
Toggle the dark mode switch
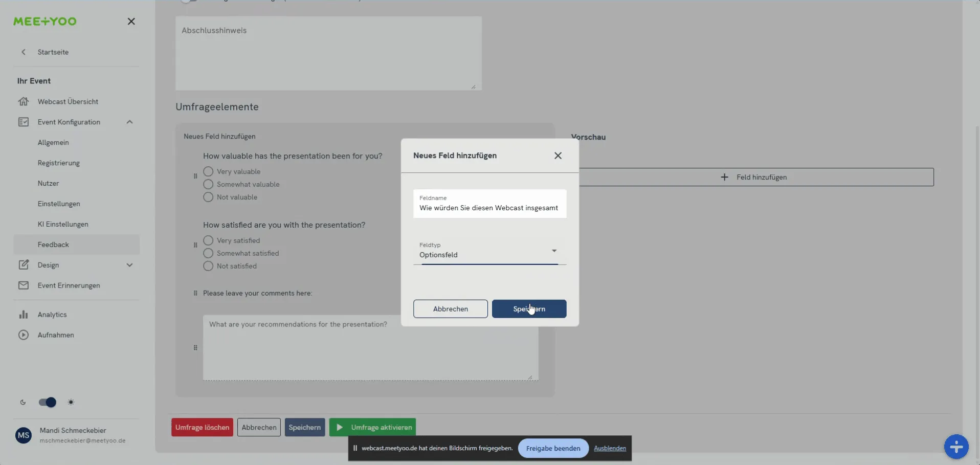(47, 403)
